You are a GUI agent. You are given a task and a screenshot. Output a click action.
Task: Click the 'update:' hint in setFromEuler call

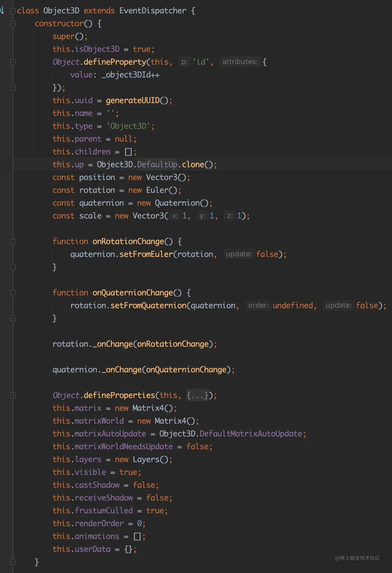[239, 254]
